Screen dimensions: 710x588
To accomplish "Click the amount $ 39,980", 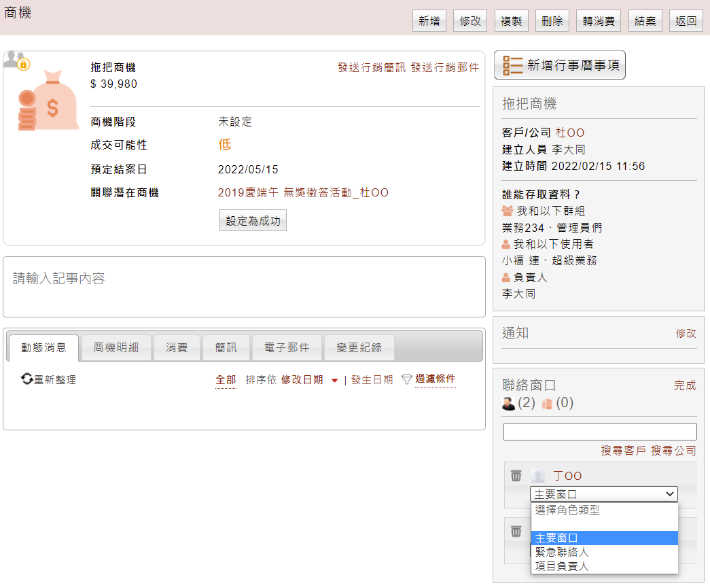I will coord(113,84).
